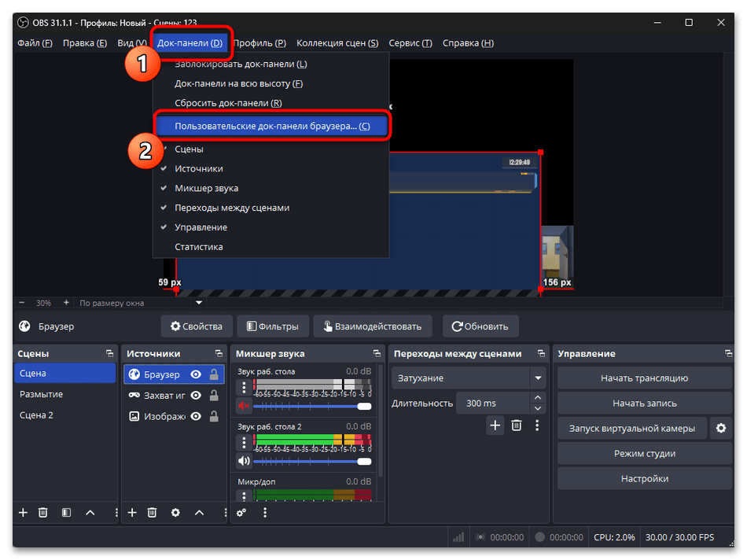Unmute Звук раб. стола muted speaker
This screenshot has width=747, height=560.
click(x=244, y=406)
